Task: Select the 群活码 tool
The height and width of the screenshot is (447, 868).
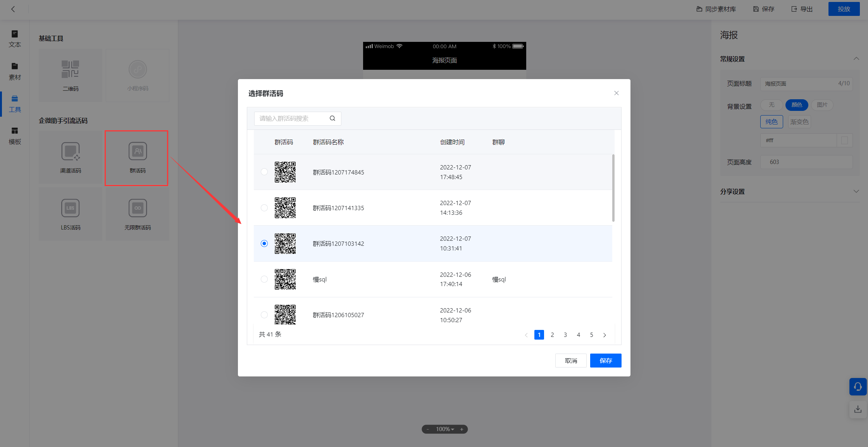Action: pyautogui.click(x=138, y=157)
